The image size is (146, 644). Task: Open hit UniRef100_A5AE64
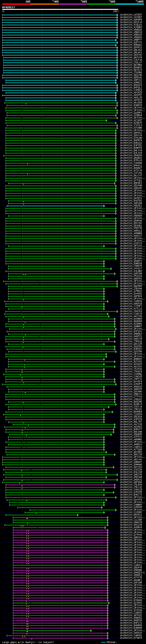(x=131, y=30)
